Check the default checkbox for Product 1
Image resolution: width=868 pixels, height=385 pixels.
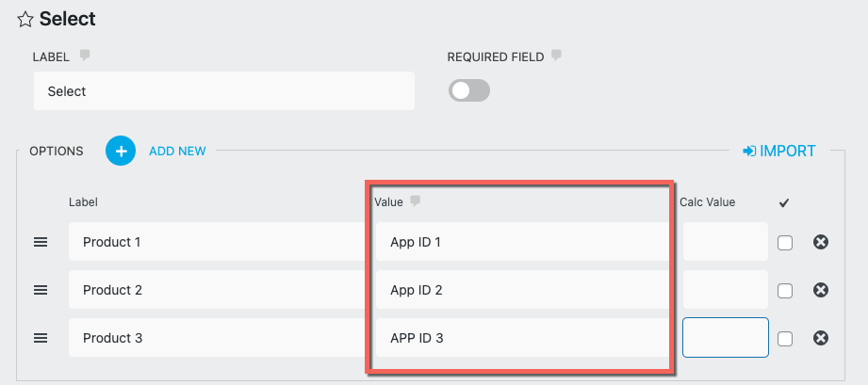(x=784, y=243)
